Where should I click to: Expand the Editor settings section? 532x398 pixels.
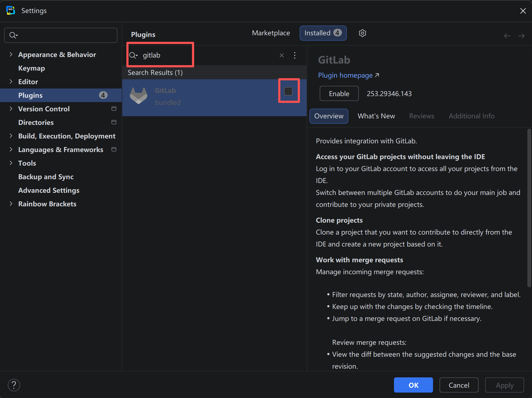11,81
